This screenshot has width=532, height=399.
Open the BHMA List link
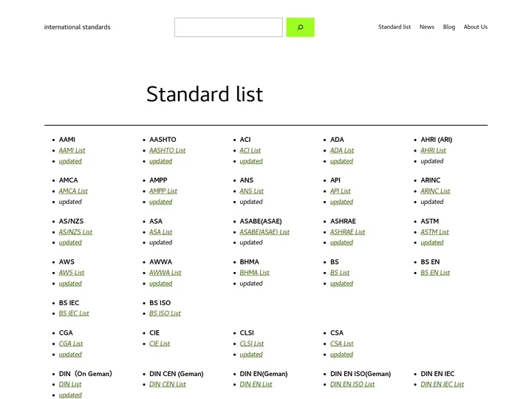254,273
